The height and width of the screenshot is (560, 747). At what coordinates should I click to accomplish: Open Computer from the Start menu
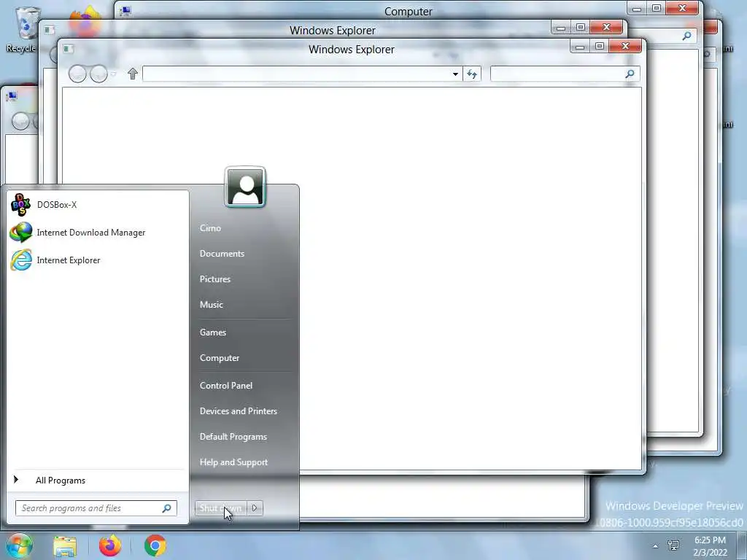(x=219, y=358)
